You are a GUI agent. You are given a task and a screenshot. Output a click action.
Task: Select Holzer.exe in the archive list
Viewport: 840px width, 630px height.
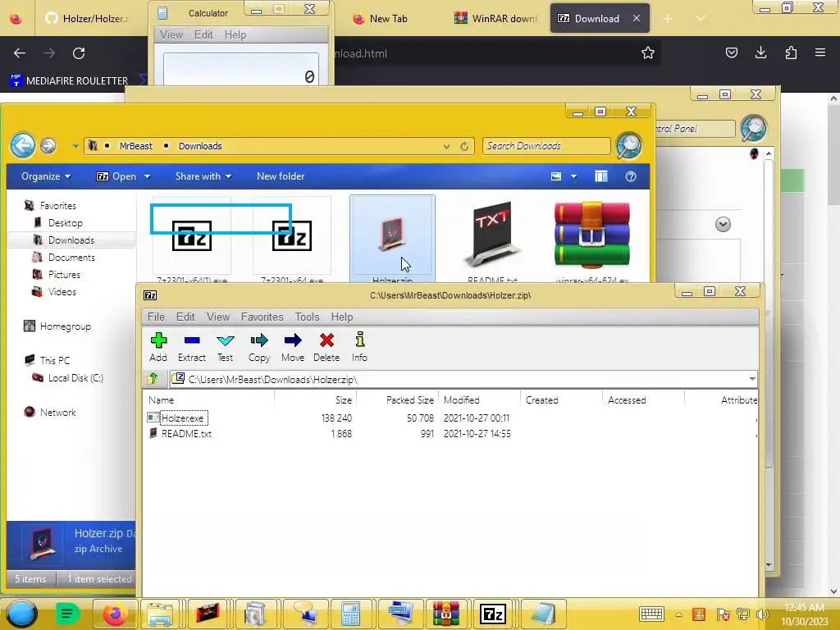coord(182,418)
